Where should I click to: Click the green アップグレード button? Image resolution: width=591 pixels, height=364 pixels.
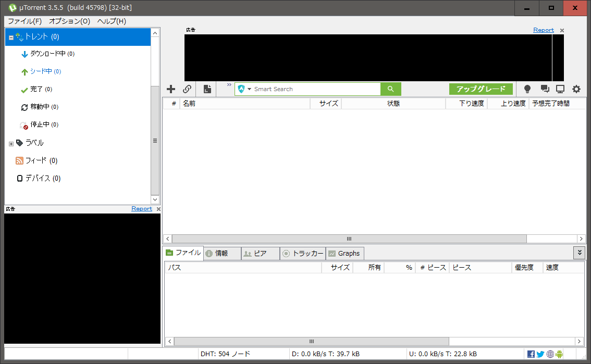481,89
